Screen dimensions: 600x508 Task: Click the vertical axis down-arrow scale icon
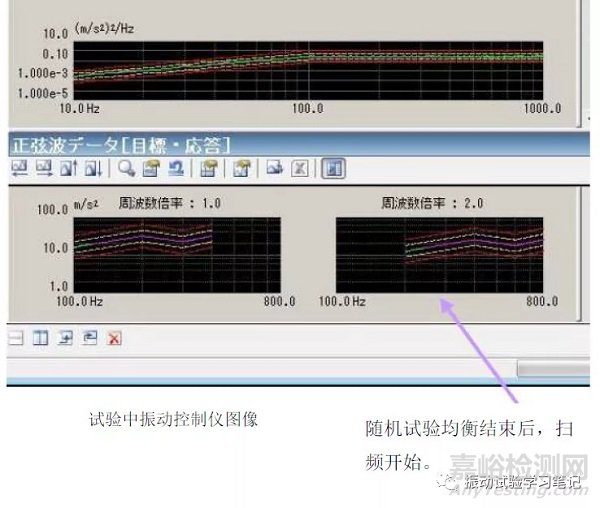point(92,168)
